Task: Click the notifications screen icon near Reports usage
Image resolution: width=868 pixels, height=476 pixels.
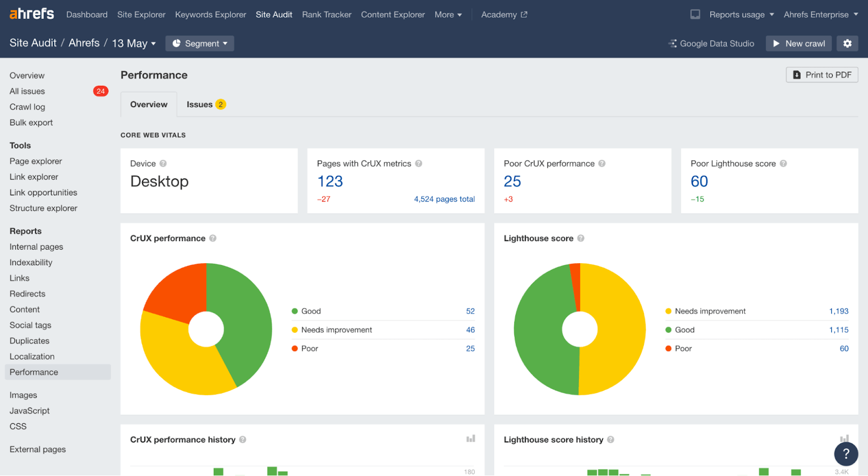Action: tap(695, 15)
